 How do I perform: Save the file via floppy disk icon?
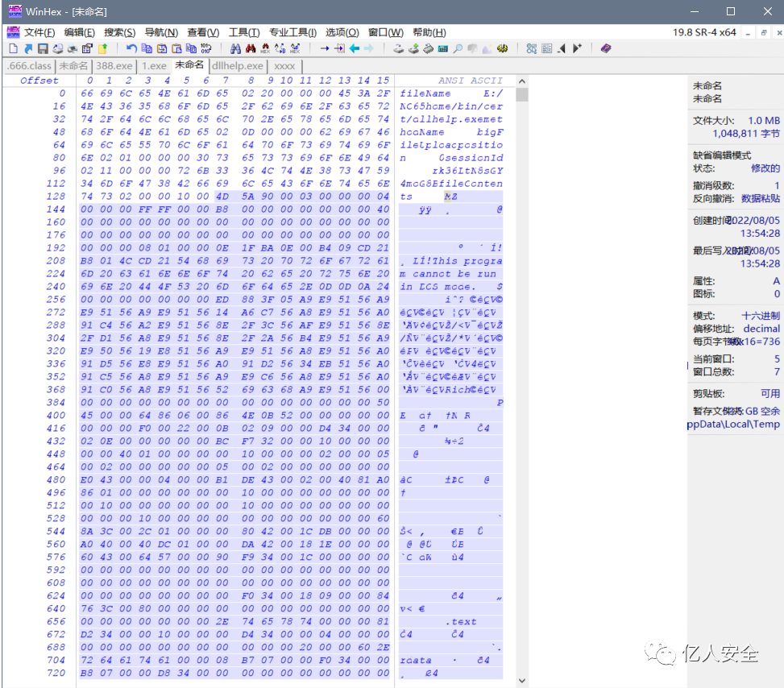pyautogui.click(x=43, y=48)
